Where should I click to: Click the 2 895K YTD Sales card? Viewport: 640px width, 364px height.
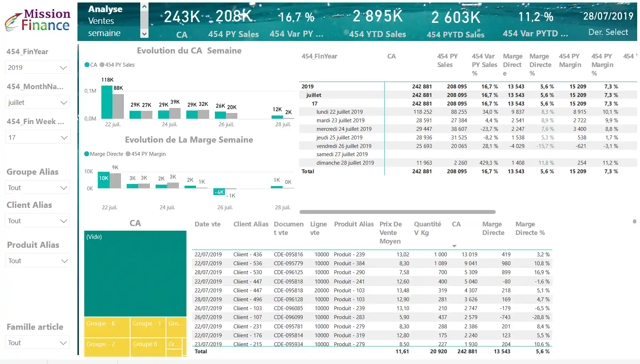click(x=377, y=23)
